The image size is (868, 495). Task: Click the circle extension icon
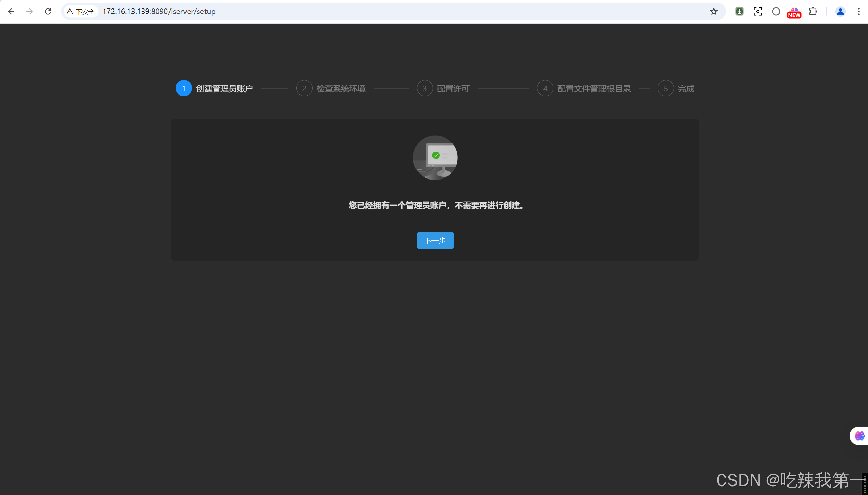(776, 12)
